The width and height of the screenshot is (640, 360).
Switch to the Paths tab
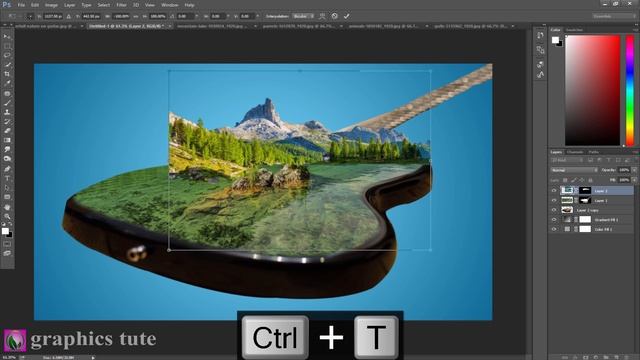point(593,152)
